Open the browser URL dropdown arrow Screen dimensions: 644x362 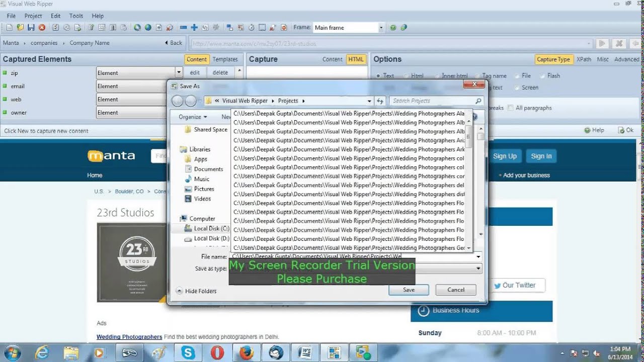pos(589,43)
